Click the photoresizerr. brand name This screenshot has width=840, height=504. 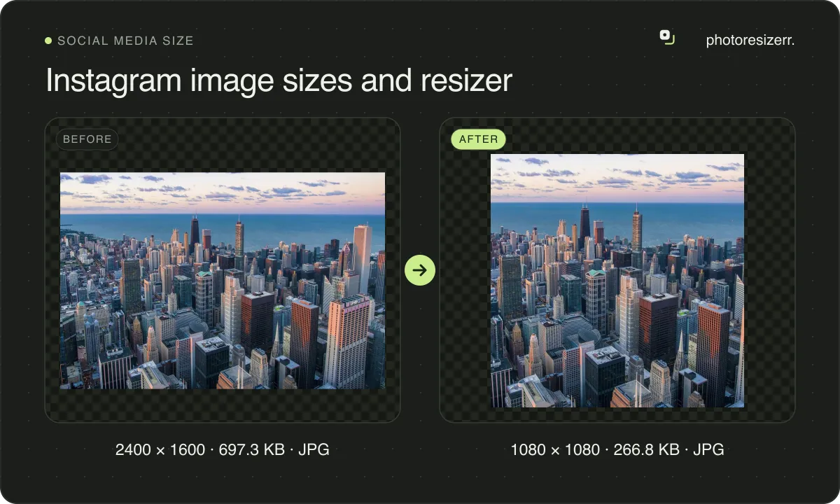click(x=750, y=41)
